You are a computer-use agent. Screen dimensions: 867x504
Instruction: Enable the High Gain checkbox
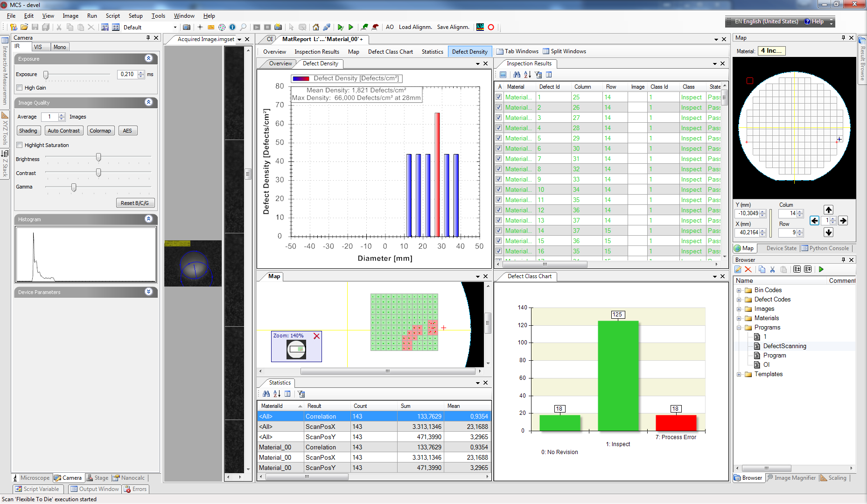[20, 88]
